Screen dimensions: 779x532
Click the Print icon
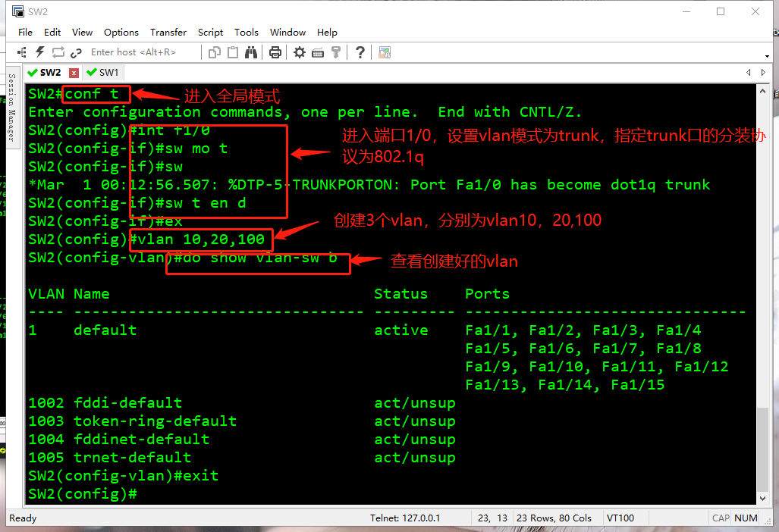coord(275,52)
